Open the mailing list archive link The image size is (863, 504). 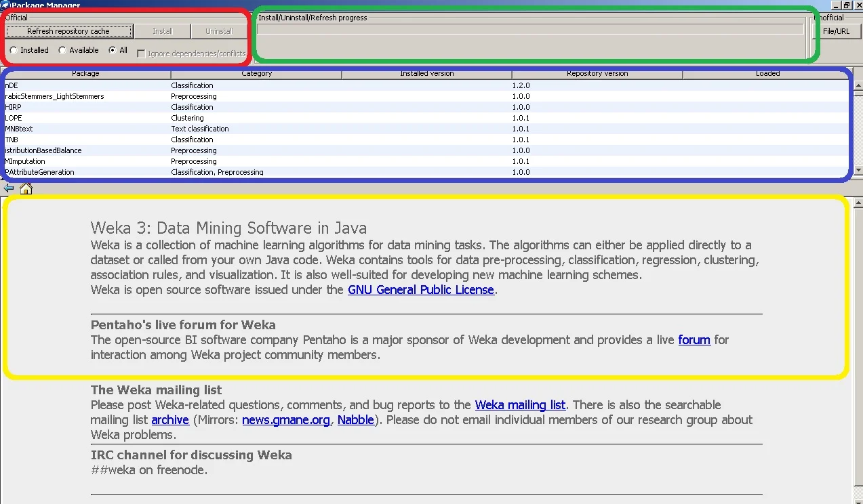pyautogui.click(x=170, y=420)
